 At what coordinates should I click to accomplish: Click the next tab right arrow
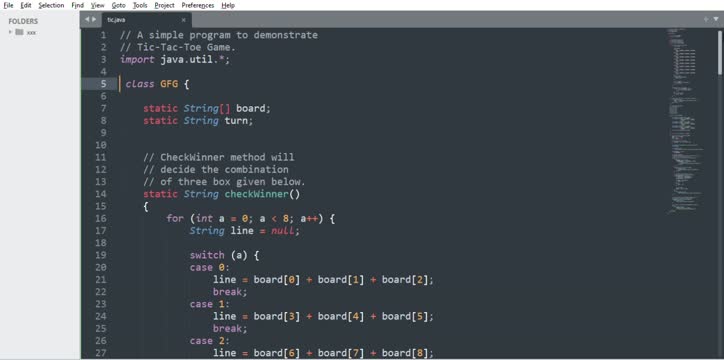tap(94, 19)
